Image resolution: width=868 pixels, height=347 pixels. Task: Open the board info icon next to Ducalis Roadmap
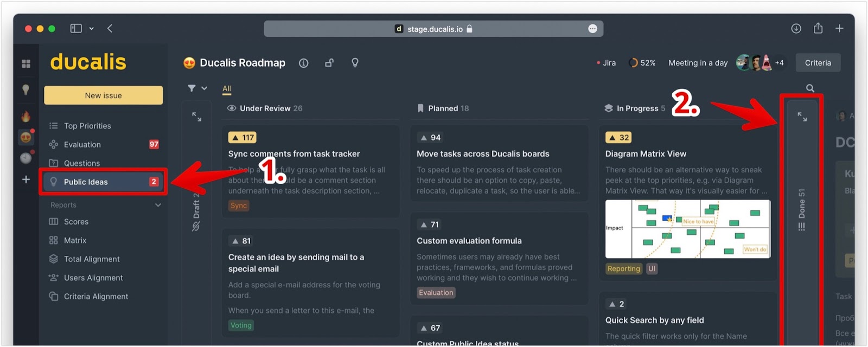[x=304, y=63]
